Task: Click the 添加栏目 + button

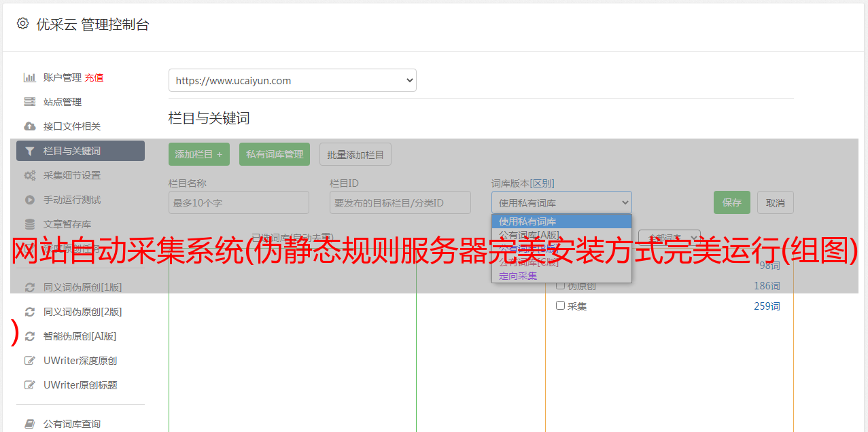Action: point(199,154)
